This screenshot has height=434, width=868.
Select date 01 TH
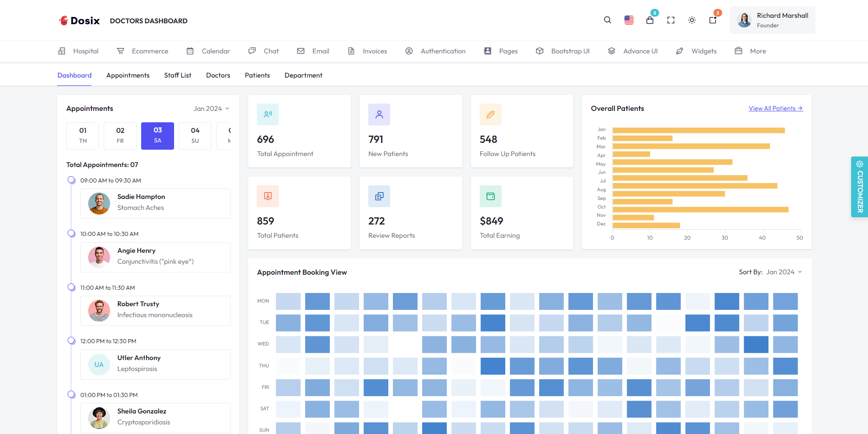point(83,136)
